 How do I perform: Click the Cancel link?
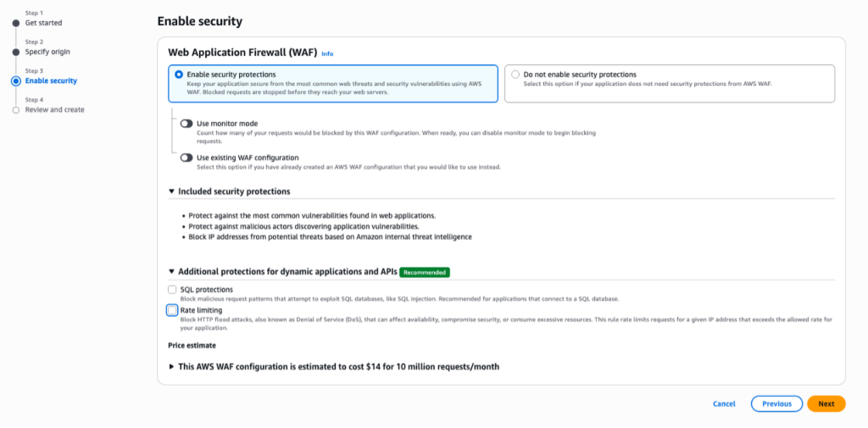[724, 404]
